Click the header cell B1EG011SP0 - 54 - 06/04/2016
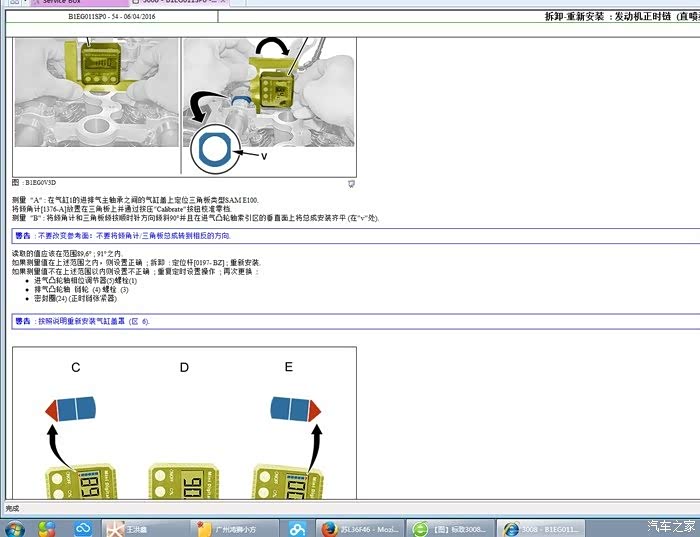700x537 pixels. (x=112, y=18)
